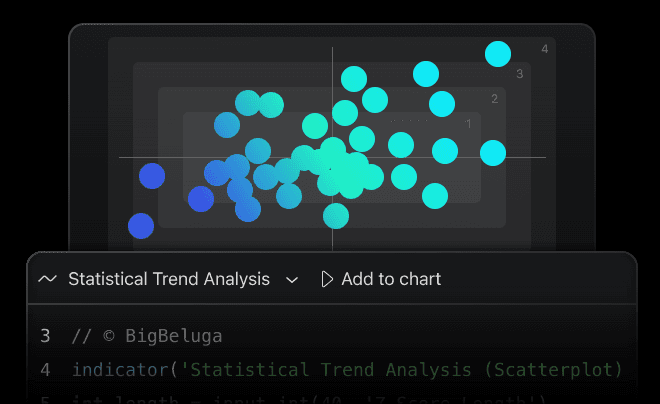The width and height of the screenshot is (660, 404).
Task: Select line number 3 in the gutter
Action: (x=45, y=336)
